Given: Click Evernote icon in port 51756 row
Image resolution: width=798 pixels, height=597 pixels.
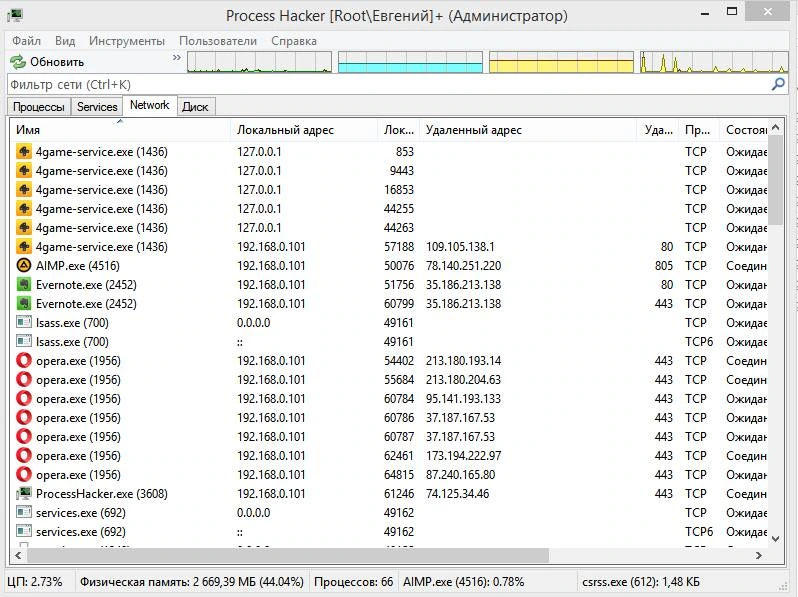Looking at the screenshot, I should coord(24,285).
